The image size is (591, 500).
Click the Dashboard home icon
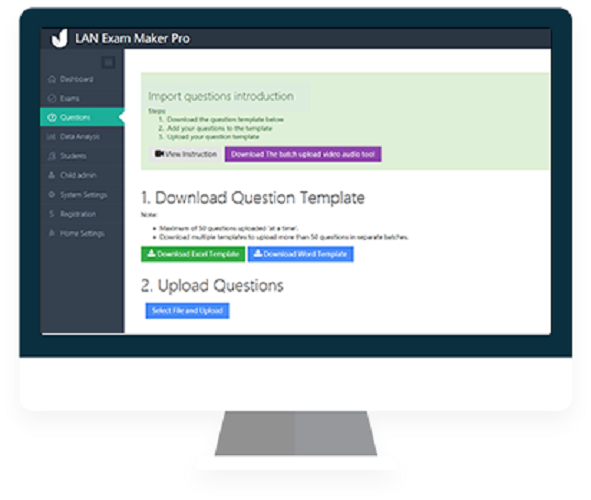52,79
